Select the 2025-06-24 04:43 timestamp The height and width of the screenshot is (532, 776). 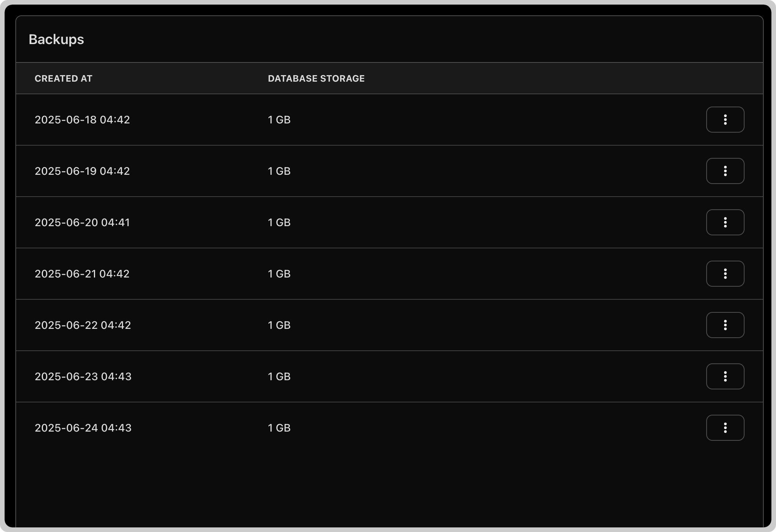83,428
